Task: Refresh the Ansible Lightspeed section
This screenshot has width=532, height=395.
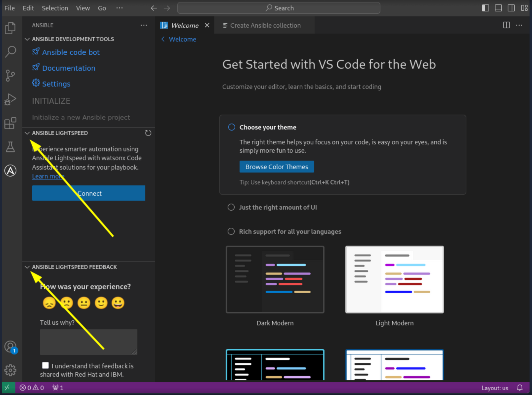Action: (148, 133)
